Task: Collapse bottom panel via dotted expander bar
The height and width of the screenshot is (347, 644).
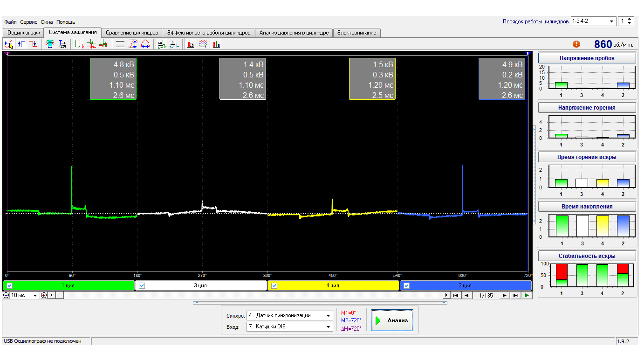Action: click(x=320, y=303)
